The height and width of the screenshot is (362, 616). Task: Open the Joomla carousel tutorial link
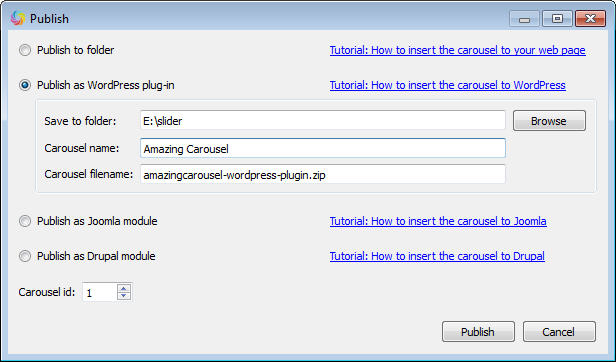tap(438, 221)
